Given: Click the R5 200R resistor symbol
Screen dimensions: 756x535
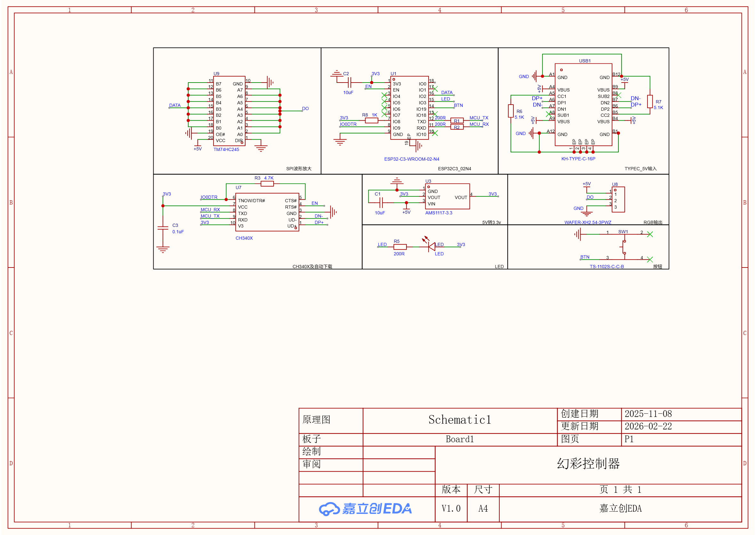Looking at the screenshot, I should 400,247.
